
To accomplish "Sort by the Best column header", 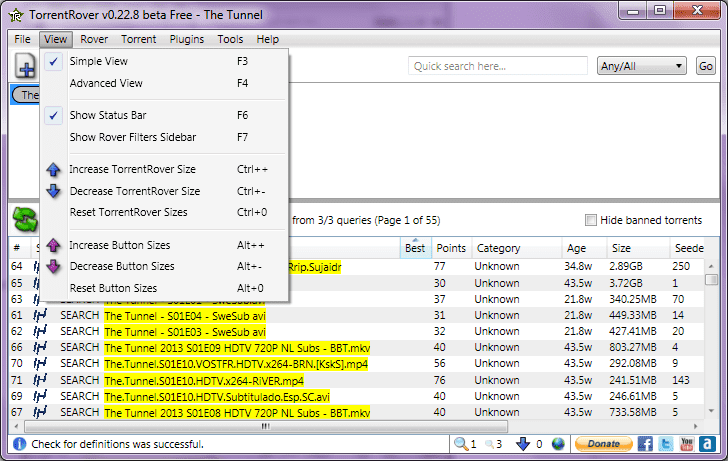I will (x=415, y=248).
